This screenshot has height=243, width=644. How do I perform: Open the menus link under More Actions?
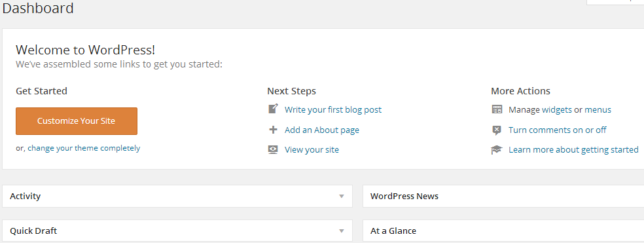(598, 110)
